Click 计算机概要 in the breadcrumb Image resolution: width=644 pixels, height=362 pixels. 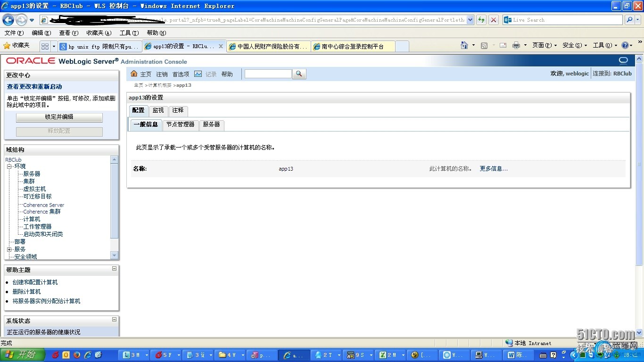click(160, 85)
